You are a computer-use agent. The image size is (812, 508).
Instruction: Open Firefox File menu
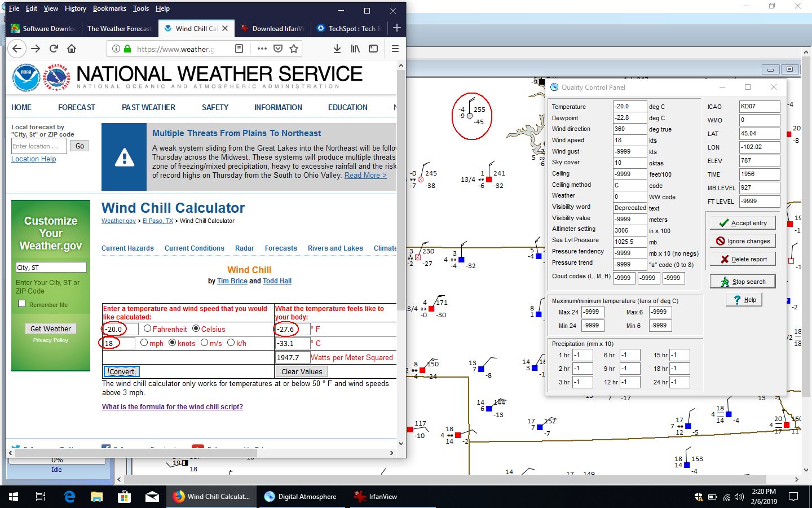click(14, 8)
